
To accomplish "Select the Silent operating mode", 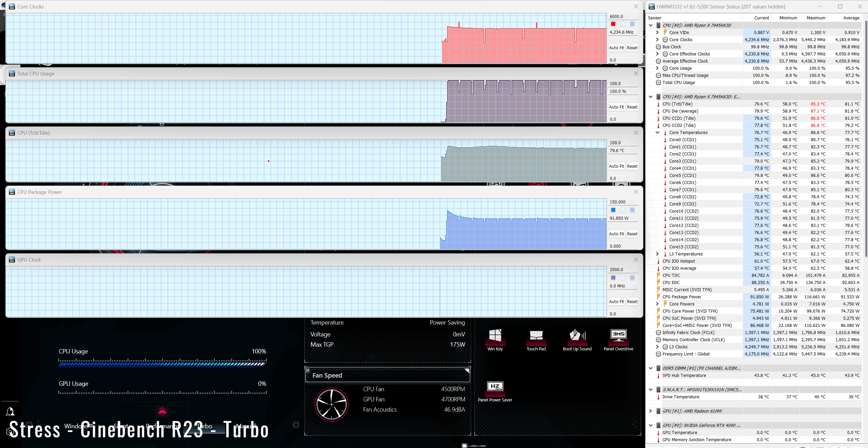I will [x=121, y=426].
